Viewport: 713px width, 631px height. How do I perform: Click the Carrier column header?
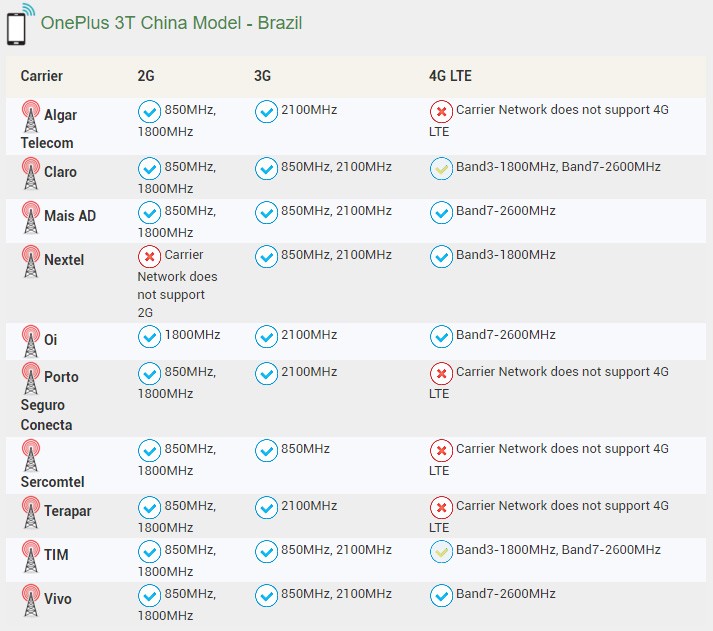click(x=42, y=76)
